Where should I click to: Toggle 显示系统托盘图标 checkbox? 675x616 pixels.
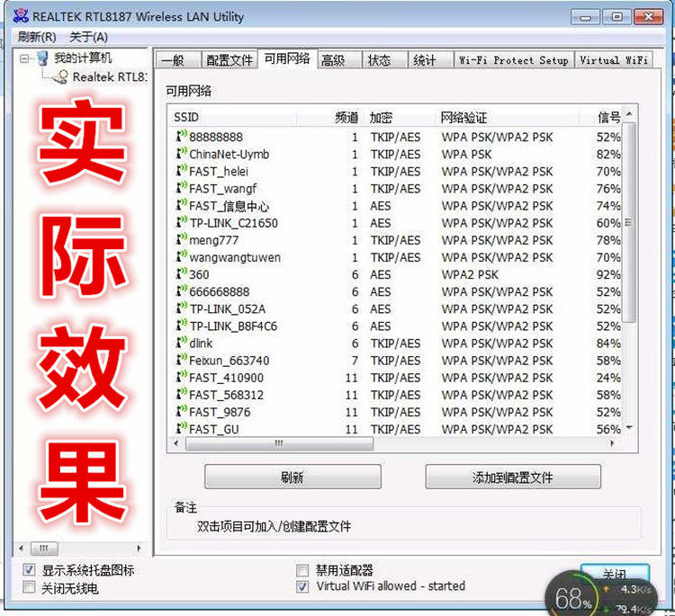coord(29,569)
